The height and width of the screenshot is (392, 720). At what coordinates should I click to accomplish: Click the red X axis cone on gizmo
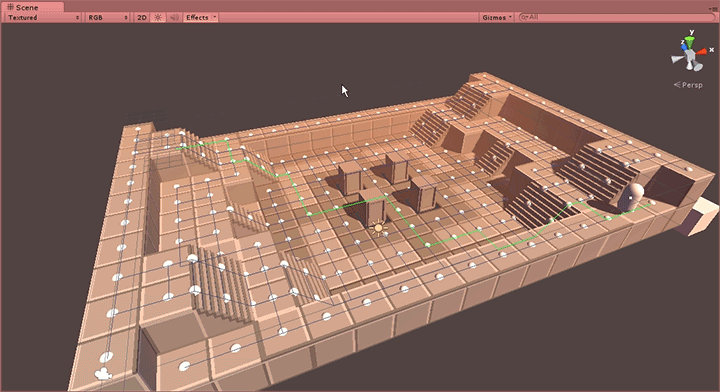point(701,52)
